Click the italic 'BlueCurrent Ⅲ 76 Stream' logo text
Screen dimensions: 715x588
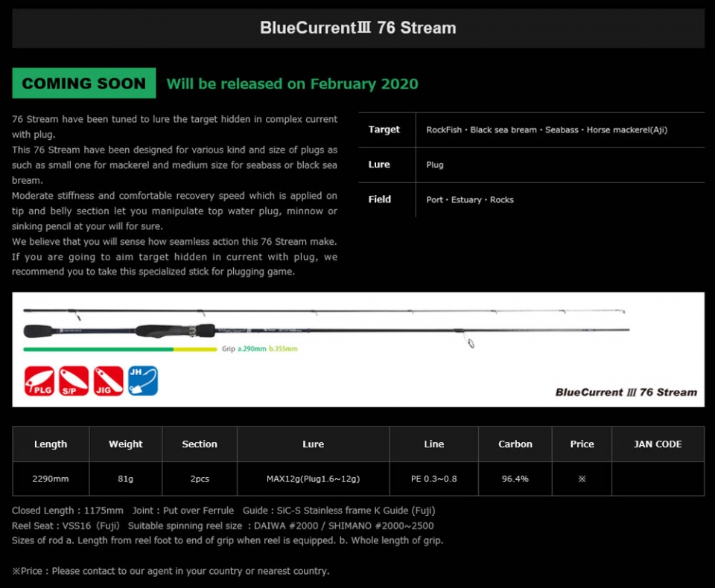(x=626, y=392)
